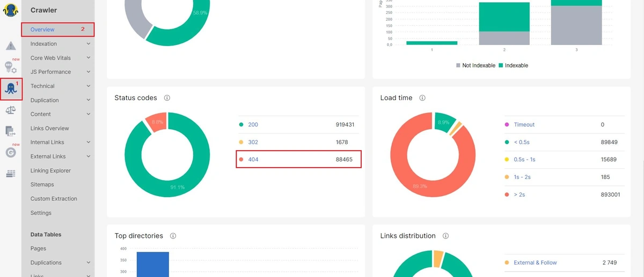Open the 1s - 2s load time link
The image size is (644, 277).
click(522, 177)
